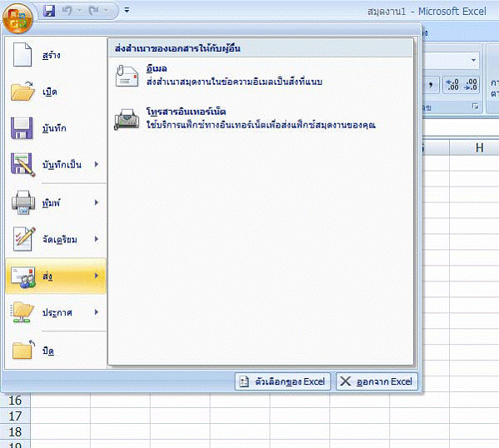Select the ประกาศ (Publish) menu item

click(x=56, y=312)
